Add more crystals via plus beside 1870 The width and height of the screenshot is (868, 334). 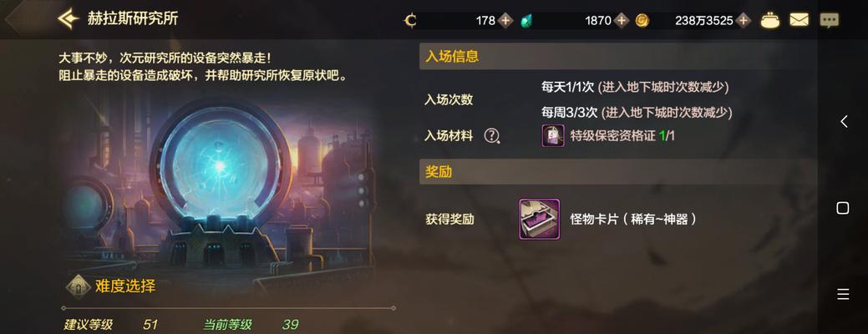(x=622, y=21)
